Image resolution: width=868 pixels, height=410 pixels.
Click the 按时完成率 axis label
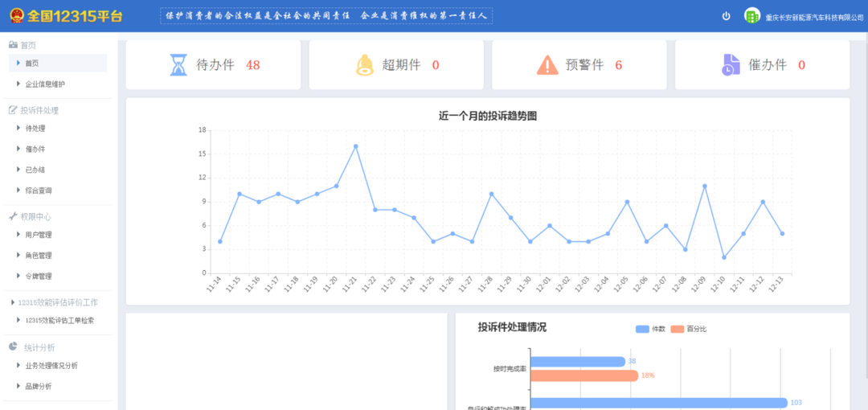click(x=510, y=368)
